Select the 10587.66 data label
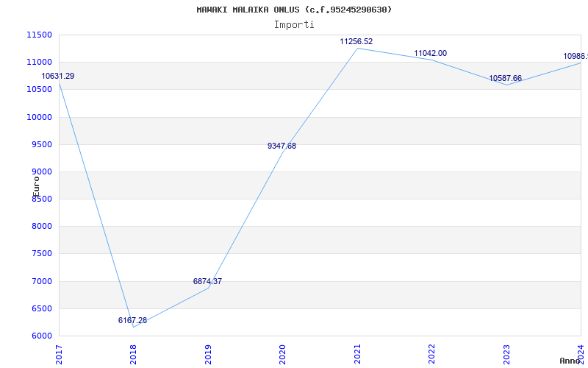 coord(505,79)
